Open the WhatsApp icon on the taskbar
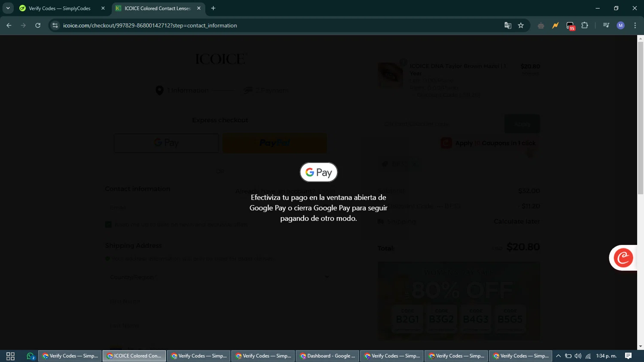644x362 pixels. (30, 356)
